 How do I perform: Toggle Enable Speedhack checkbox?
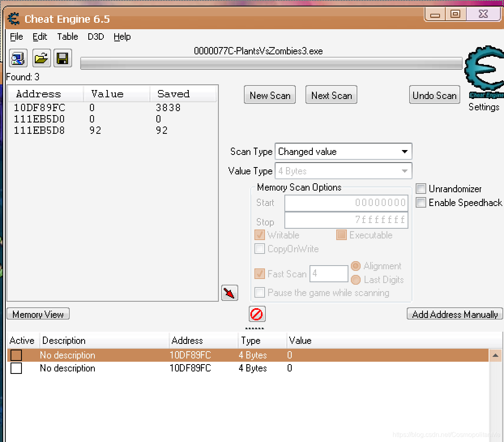(421, 202)
